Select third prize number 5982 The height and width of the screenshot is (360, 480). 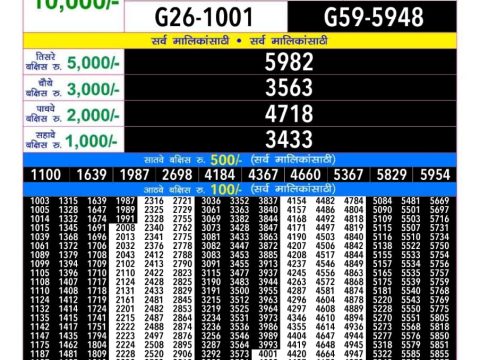click(x=289, y=62)
